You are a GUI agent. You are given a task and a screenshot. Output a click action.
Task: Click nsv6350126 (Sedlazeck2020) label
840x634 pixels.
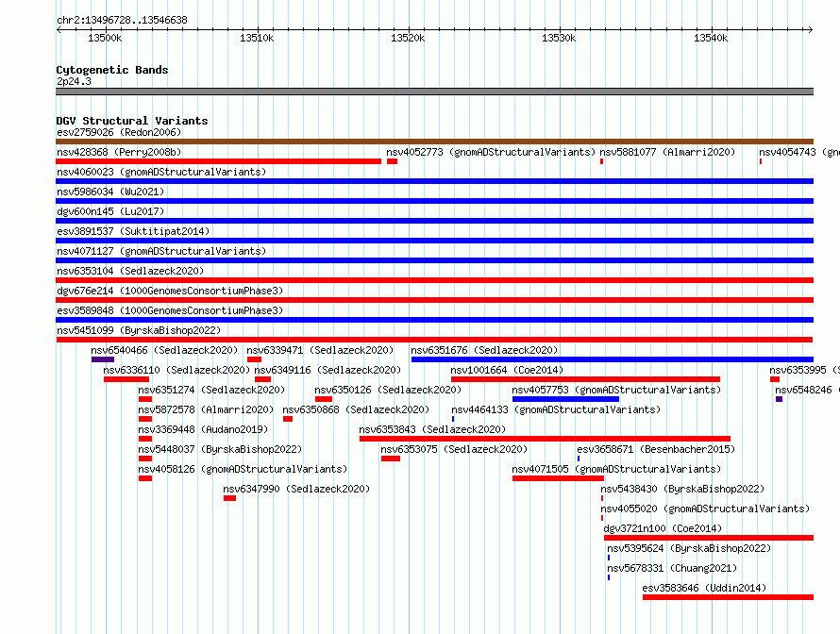point(388,390)
